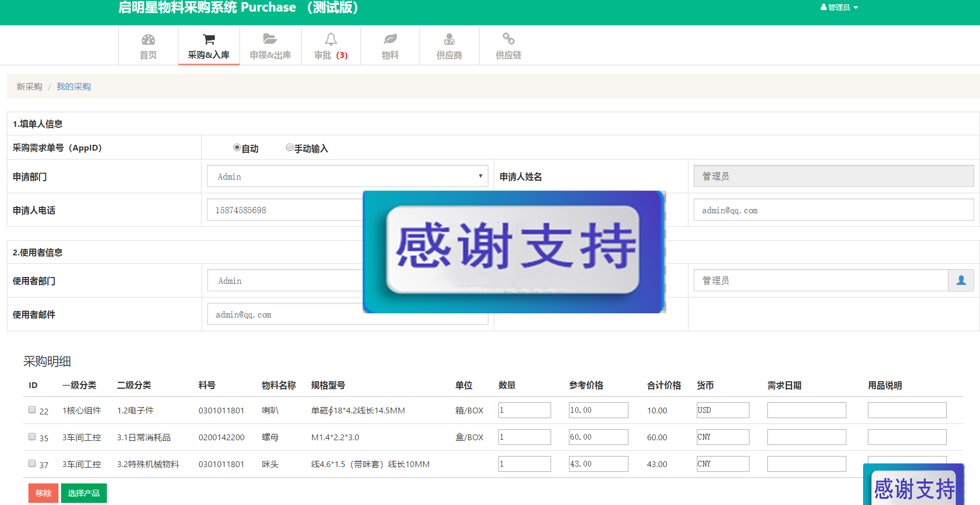The height and width of the screenshot is (505, 980).
Task: Select the 自动 radio button
Action: point(237,147)
